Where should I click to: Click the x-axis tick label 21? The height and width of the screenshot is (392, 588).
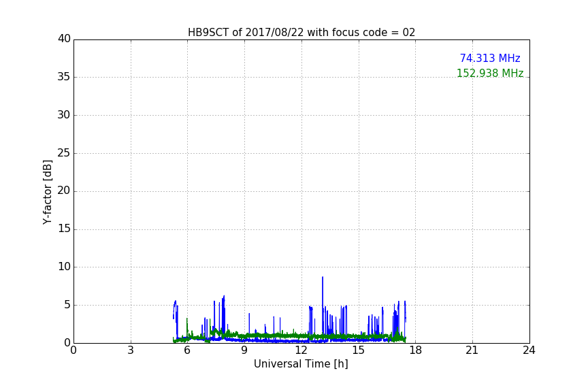472,350
